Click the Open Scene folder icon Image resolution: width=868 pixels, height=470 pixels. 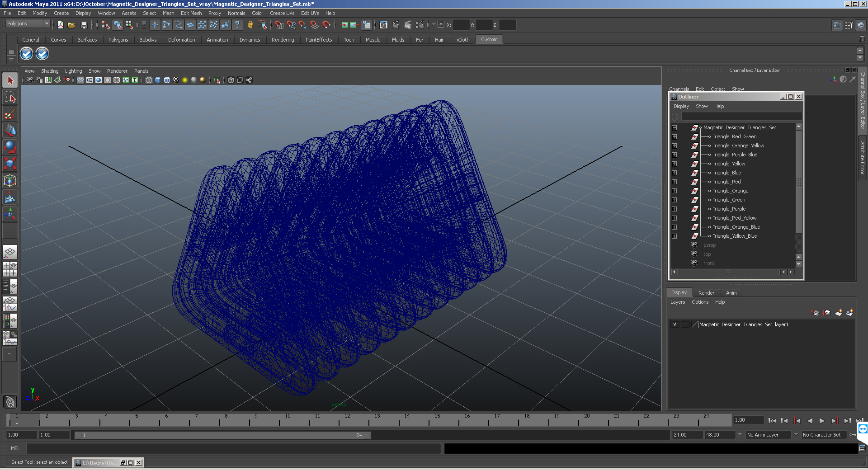pyautogui.click(x=71, y=25)
